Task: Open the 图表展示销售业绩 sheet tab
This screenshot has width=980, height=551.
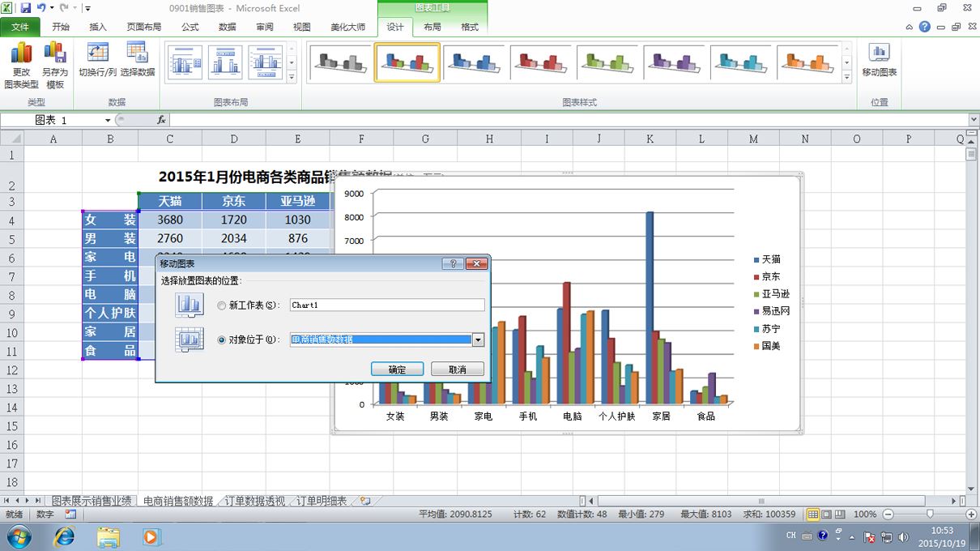Action: click(92, 501)
